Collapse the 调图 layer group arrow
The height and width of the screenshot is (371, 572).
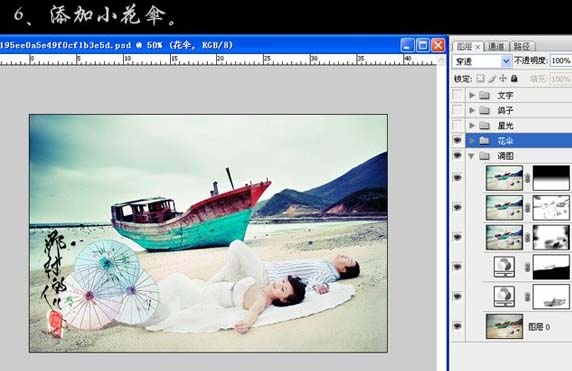[x=472, y=156]
